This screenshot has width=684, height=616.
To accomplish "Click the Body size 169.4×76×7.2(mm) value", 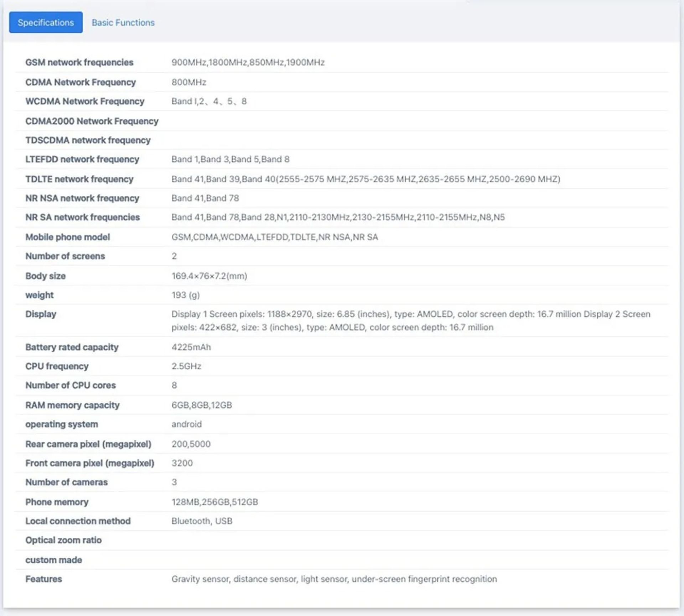I will [209, 276].
